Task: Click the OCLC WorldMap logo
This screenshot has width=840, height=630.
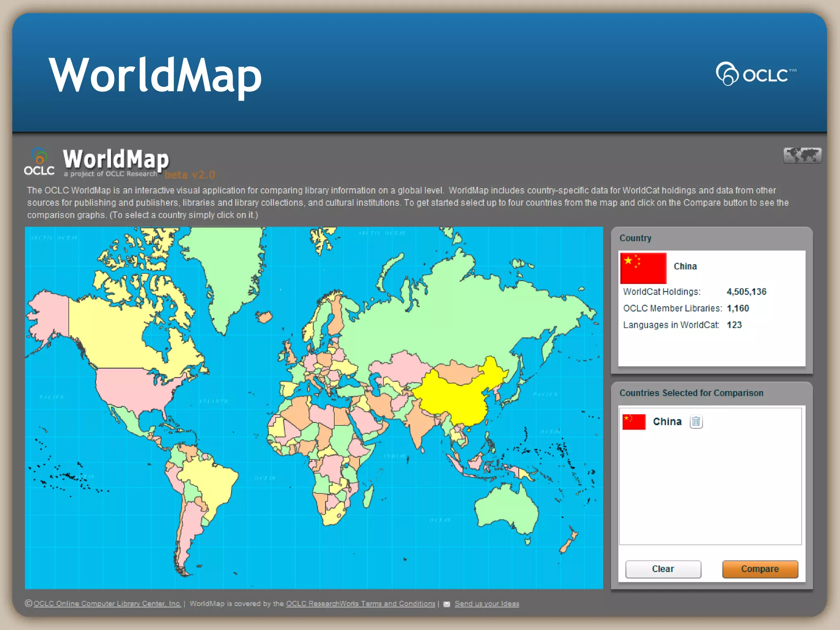Action: (97, 162)
